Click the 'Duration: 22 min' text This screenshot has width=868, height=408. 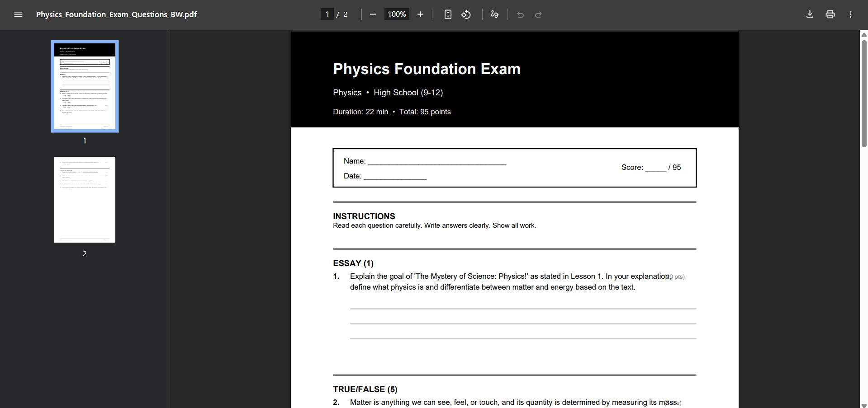coord(360,112)
